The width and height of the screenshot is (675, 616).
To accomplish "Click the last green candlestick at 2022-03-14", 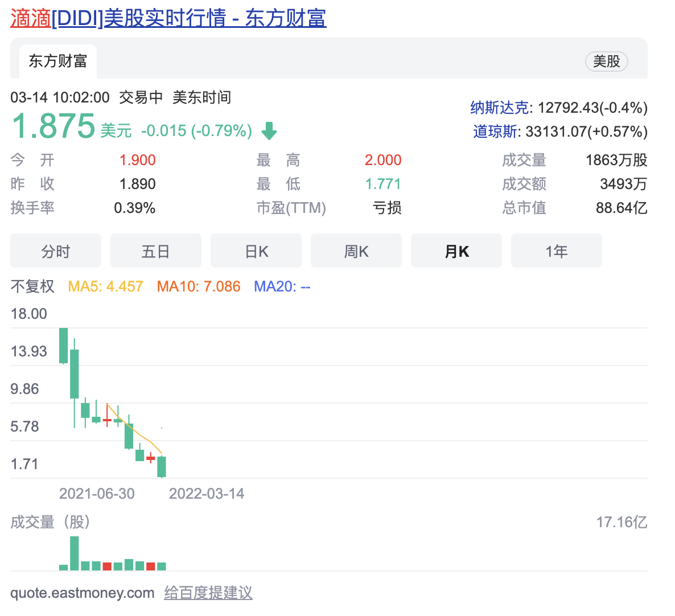I will [x=162, y=467].
